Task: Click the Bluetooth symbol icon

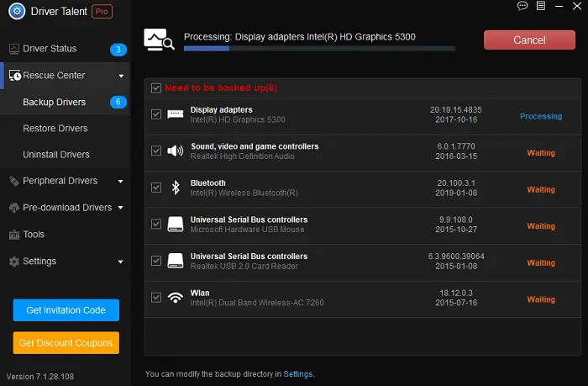Action: point(176,188)
